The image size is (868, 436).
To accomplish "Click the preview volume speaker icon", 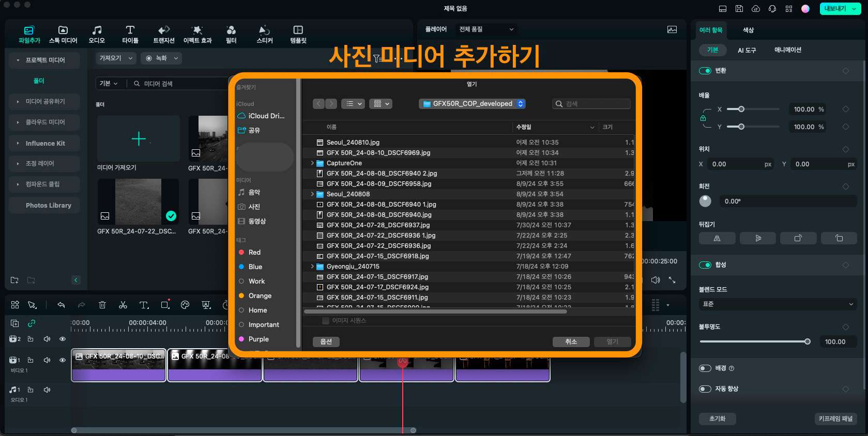I will click(656, 280).
